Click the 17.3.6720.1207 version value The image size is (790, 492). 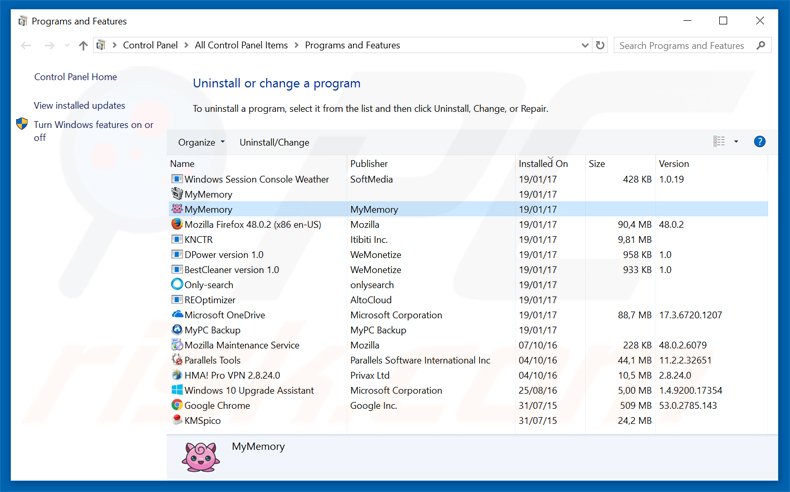coord(690,315)
